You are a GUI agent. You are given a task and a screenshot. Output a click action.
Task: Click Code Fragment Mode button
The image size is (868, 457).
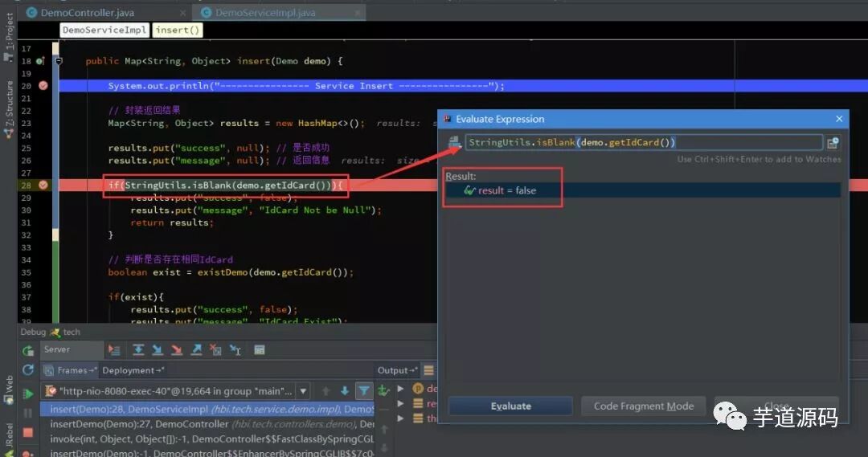(x=643, y=406)
